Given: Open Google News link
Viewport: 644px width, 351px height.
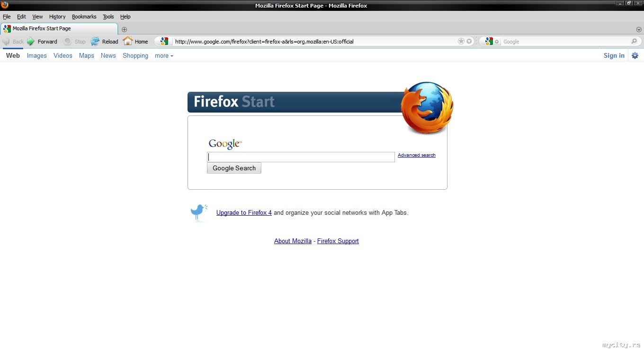Looking at the screenshot, I should pos(108,55).
